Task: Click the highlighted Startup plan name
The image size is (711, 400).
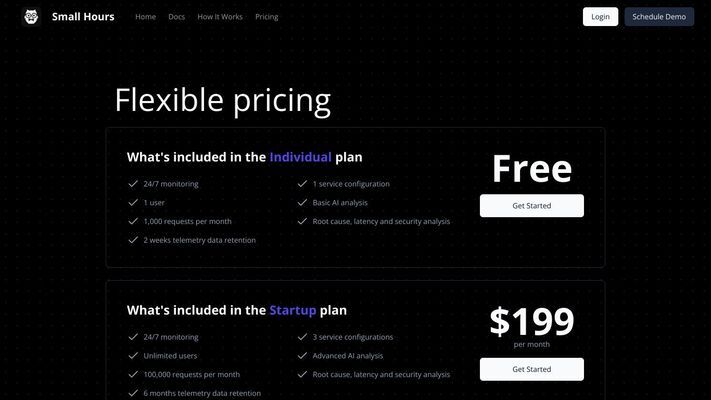Action: click(292, 310)
